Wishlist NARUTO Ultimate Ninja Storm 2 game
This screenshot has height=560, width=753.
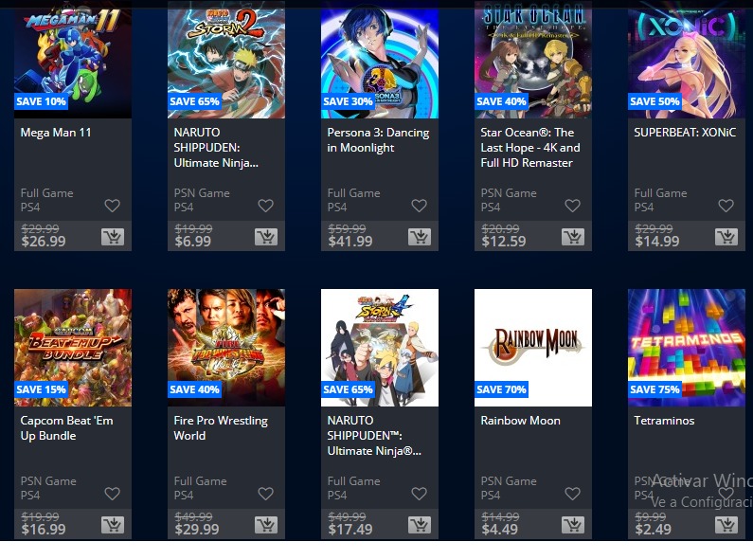[265, 206]
